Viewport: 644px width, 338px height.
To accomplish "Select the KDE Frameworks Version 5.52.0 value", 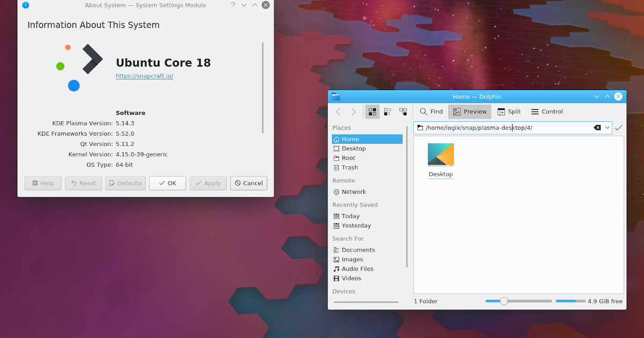I will (x=125, y=134).
